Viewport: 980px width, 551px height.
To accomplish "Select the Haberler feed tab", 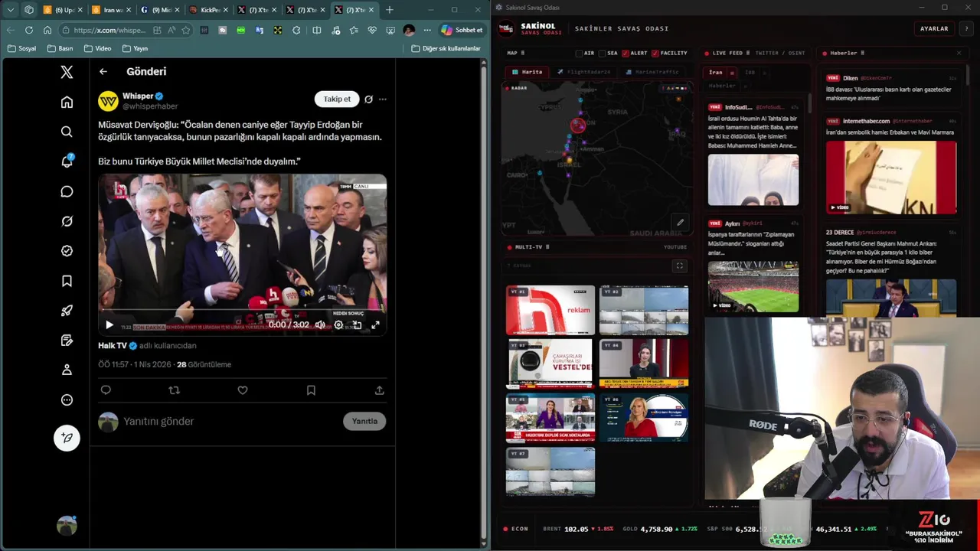I will tap(721, 86).
